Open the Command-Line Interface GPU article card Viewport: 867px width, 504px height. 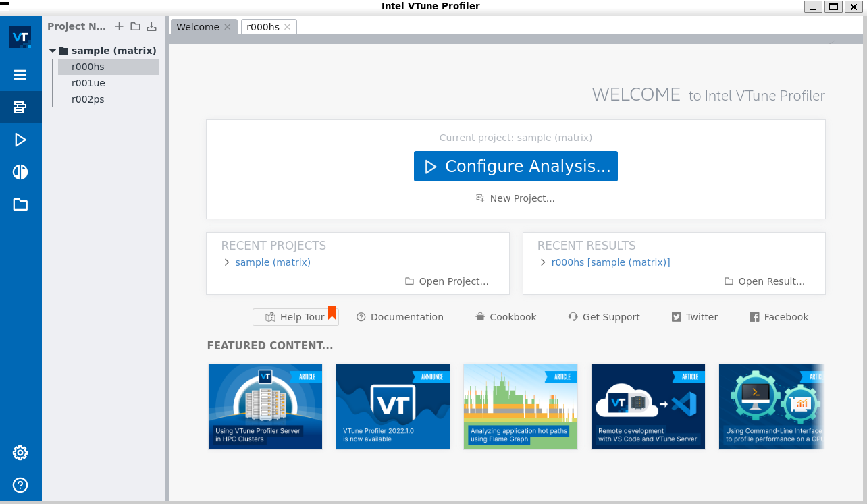pyautogui.click(x=772, y=407)
